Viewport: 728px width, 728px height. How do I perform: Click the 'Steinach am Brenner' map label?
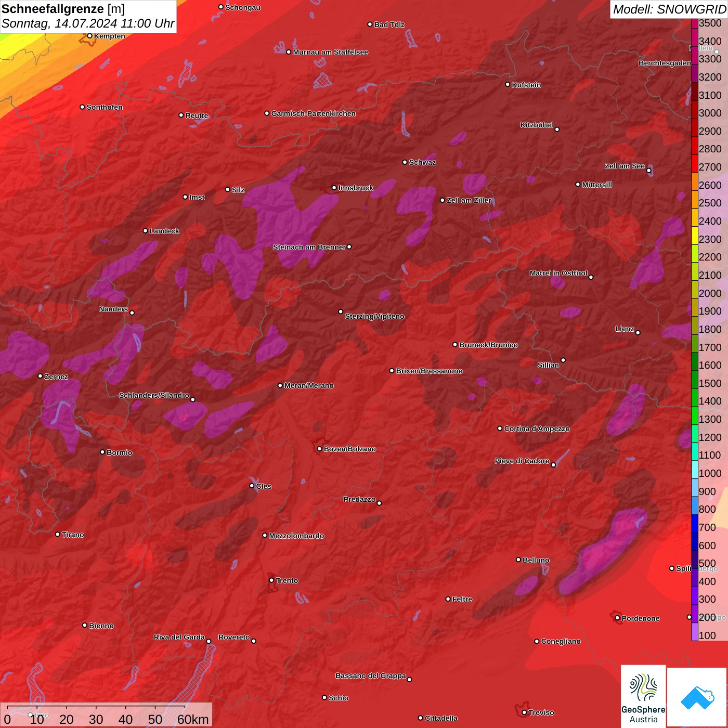point(309,247)
